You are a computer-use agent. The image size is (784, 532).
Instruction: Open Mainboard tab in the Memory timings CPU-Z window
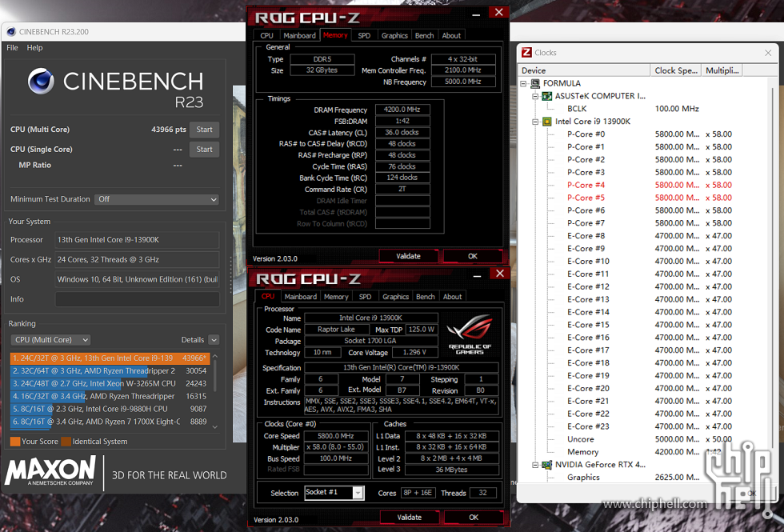tap(299, 35)
